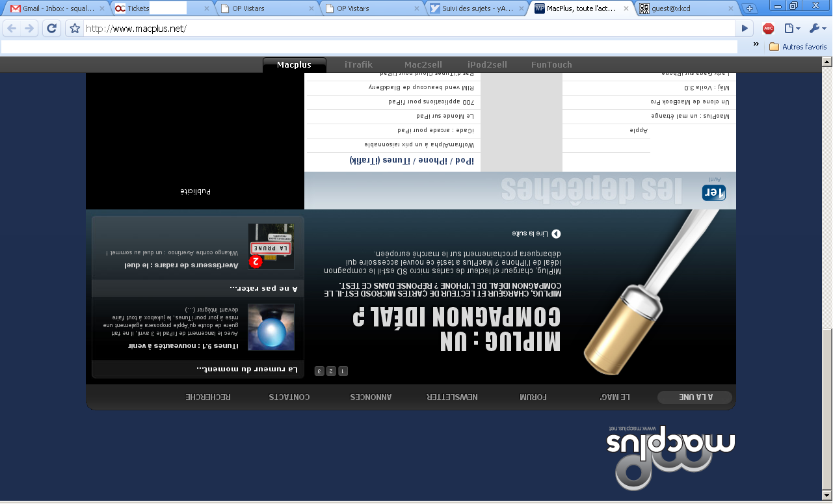Go to slide 3 of the featured carousel
Image resolution: width=833 pixels, height=504 pixels.
(x=319, y=371)
